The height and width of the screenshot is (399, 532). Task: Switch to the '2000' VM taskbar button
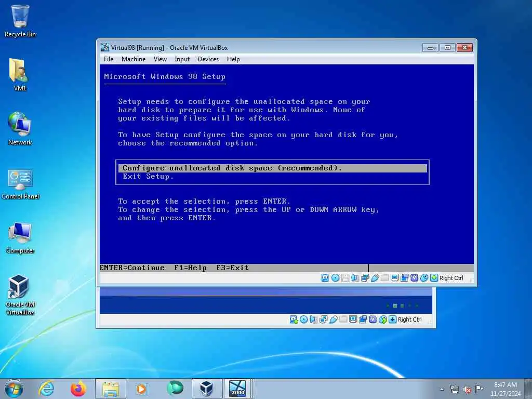(x=237, y=389)
